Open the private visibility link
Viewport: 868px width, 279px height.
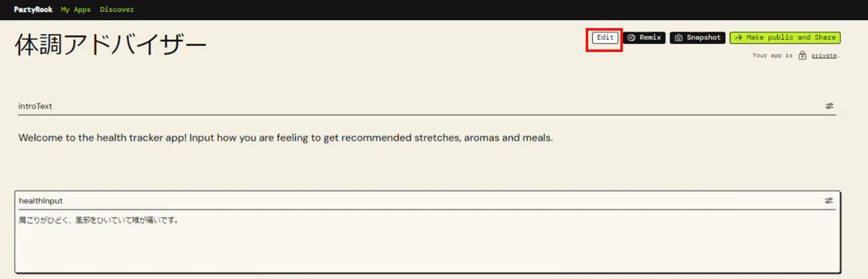point(824,56)
